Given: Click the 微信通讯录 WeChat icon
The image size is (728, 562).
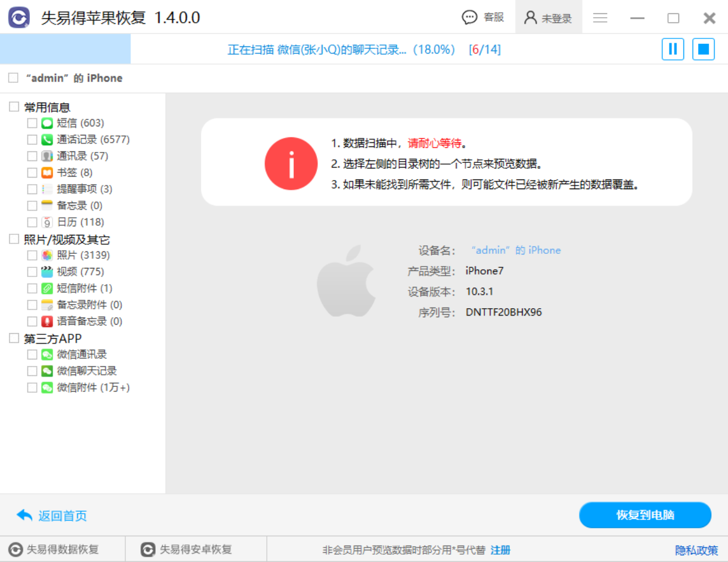Looking at the screenshot, I should [x=47, y=355].
